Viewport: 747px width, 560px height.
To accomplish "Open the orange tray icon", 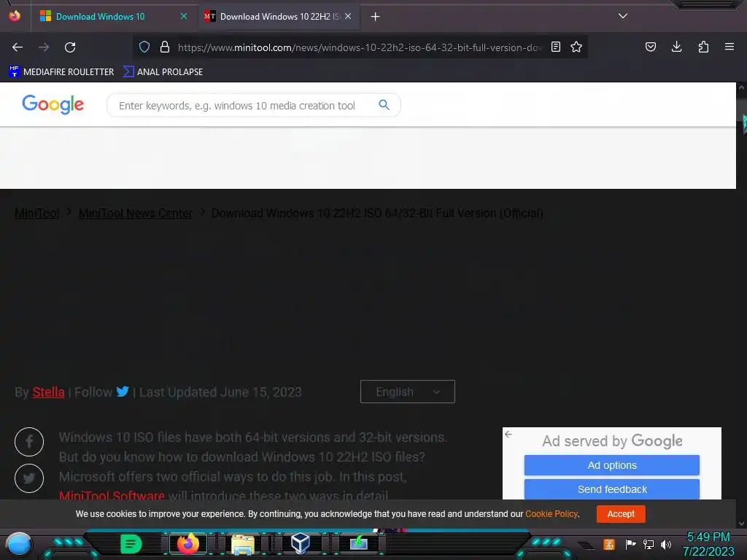I will click(609, 544).
